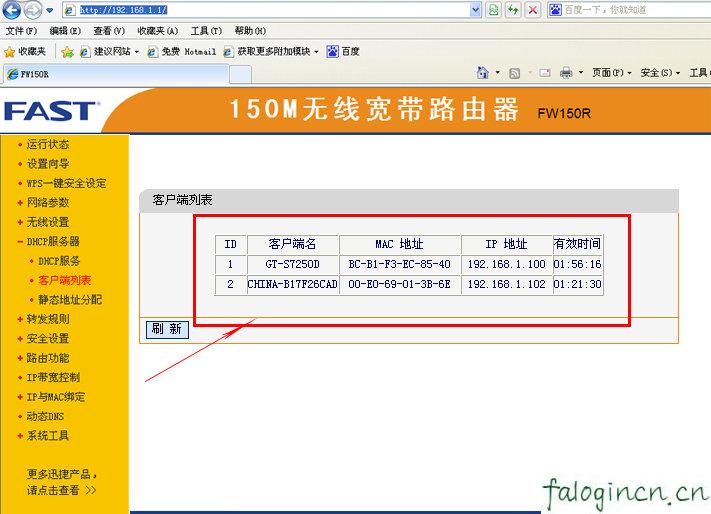Click the empty new tab button
The height and width of the screenshot is (514, 711).
[240, 75]
